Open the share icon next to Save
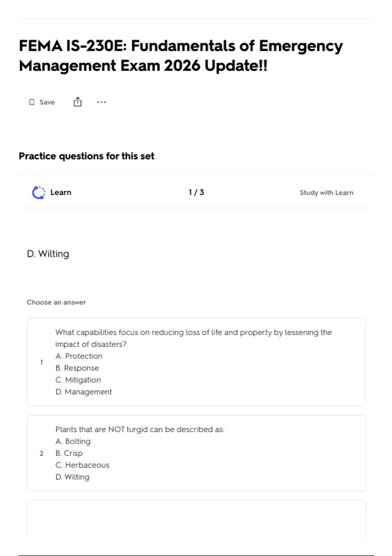The width and height of the screenshot is (392, 556). tap(77, 102)
